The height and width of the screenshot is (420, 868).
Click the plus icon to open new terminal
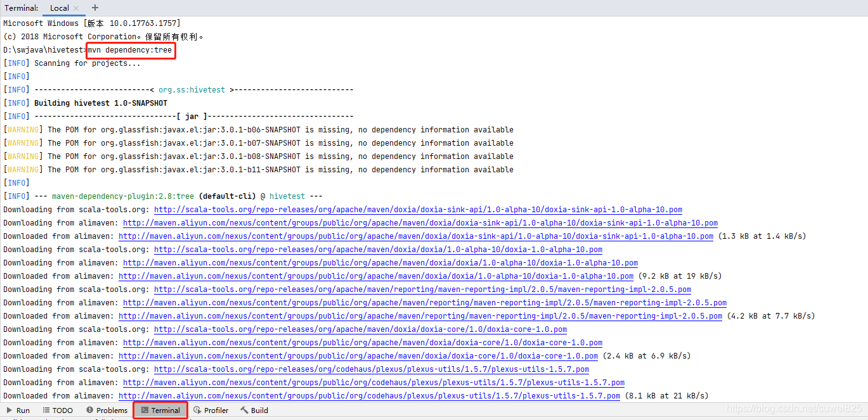click(94, 8)
